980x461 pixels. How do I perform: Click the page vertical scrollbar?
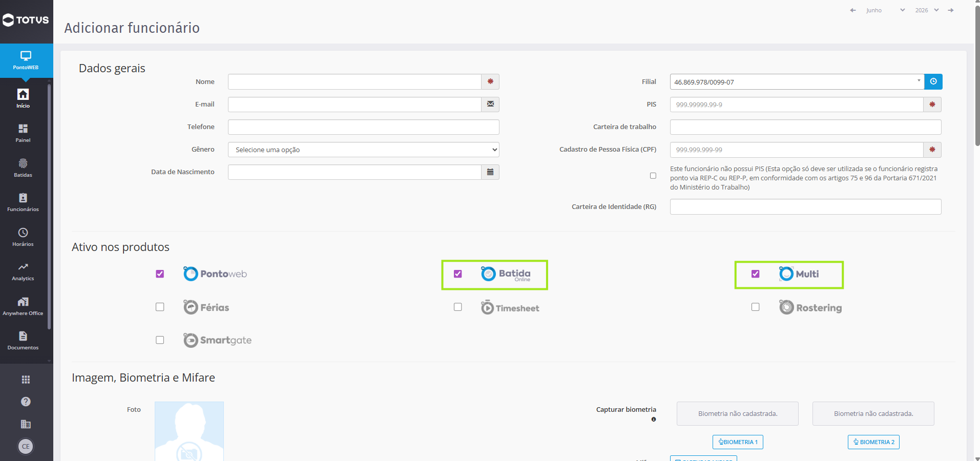pyautogui.click(x=977, y=77)
